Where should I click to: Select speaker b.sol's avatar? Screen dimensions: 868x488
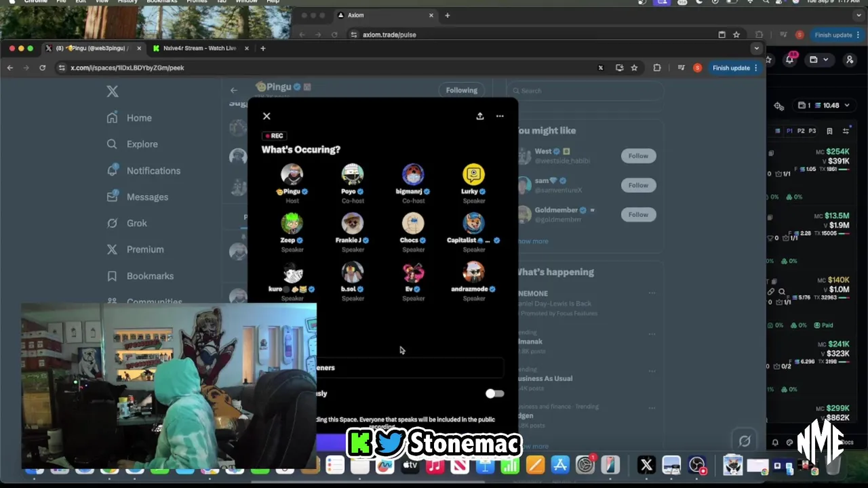353,272
